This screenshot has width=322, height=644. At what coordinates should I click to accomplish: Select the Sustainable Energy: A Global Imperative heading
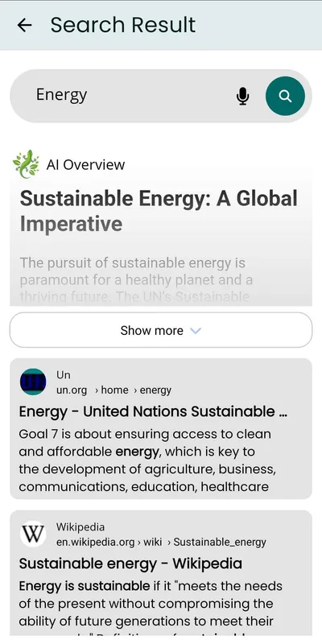coord(159,211)
